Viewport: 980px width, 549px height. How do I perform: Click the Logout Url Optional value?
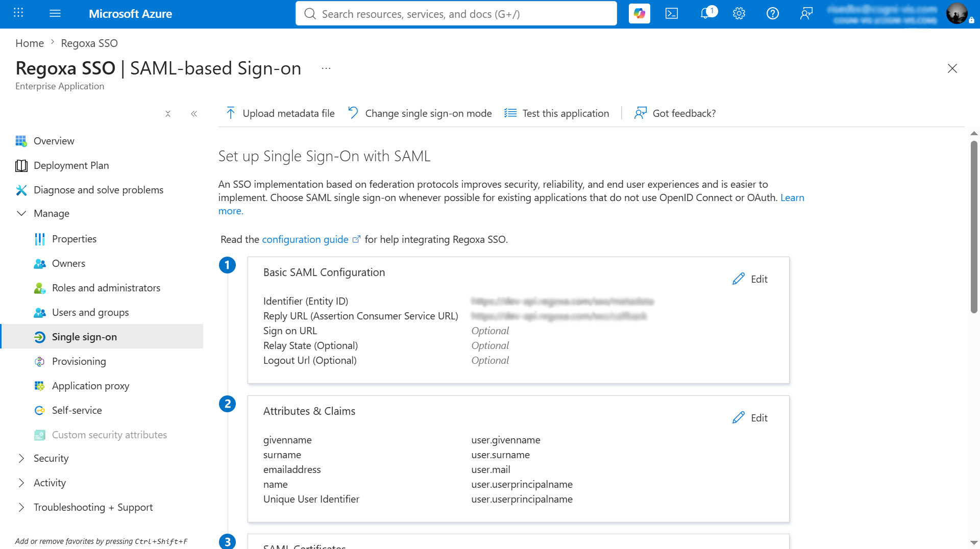click(490, 360)
